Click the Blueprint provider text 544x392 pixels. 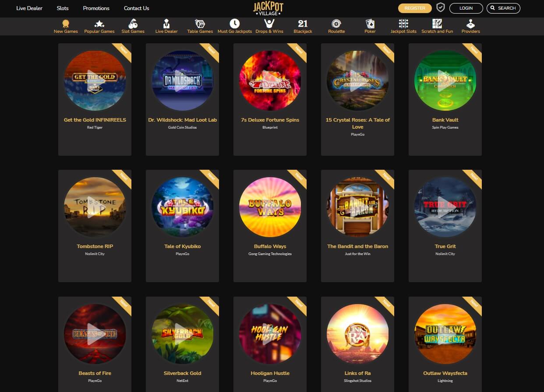[x=270, y=127]
